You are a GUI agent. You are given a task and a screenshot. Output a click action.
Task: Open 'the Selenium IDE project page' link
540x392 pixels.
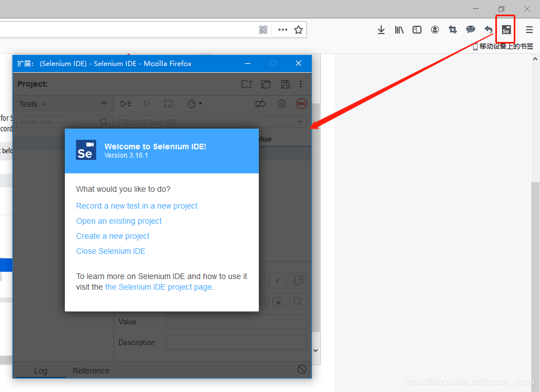158,287
